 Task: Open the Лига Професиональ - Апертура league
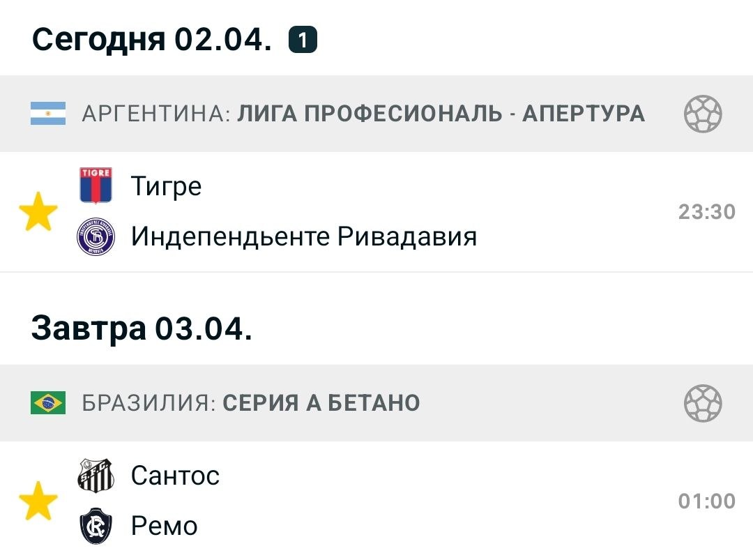441,114
